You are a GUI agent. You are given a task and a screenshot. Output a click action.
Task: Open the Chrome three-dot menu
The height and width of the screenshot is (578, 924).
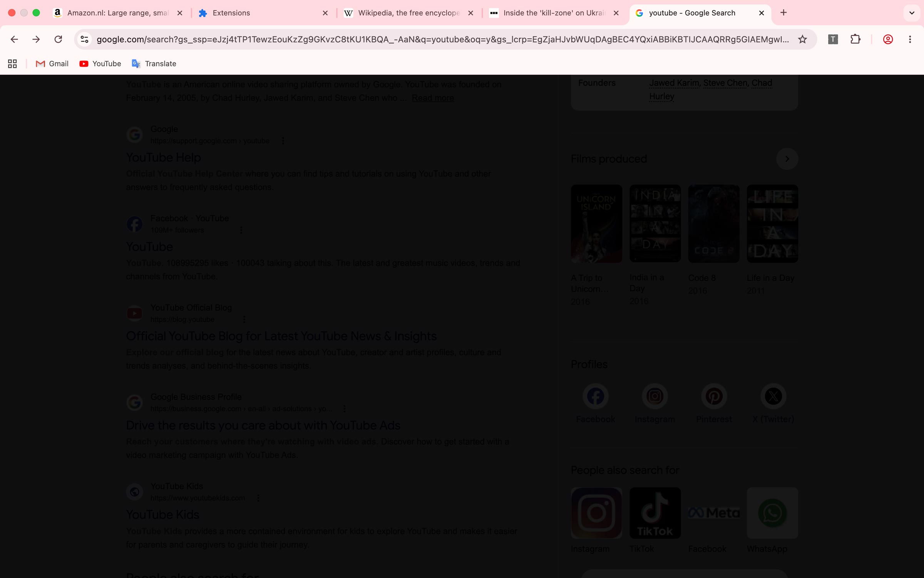[x=910, y=39]
